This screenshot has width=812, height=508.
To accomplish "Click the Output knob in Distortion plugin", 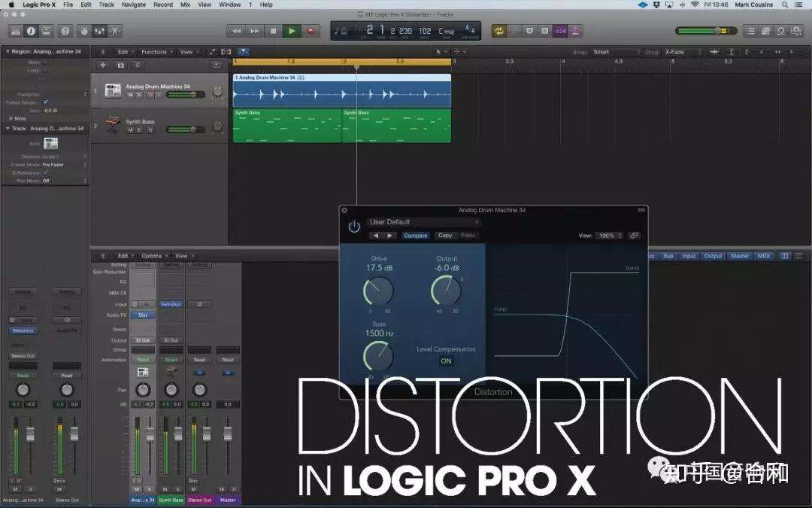I will 446,291.
